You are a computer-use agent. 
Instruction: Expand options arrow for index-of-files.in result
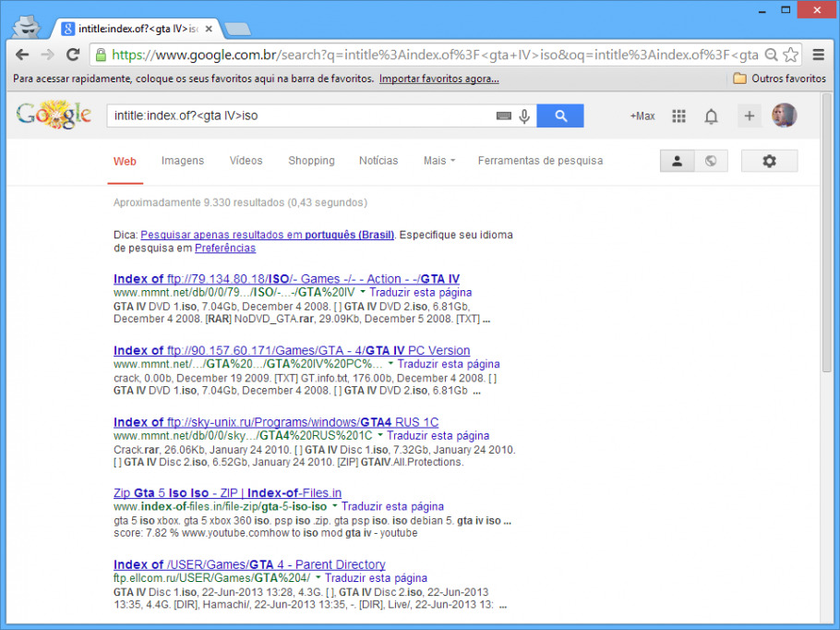[335, 506]
